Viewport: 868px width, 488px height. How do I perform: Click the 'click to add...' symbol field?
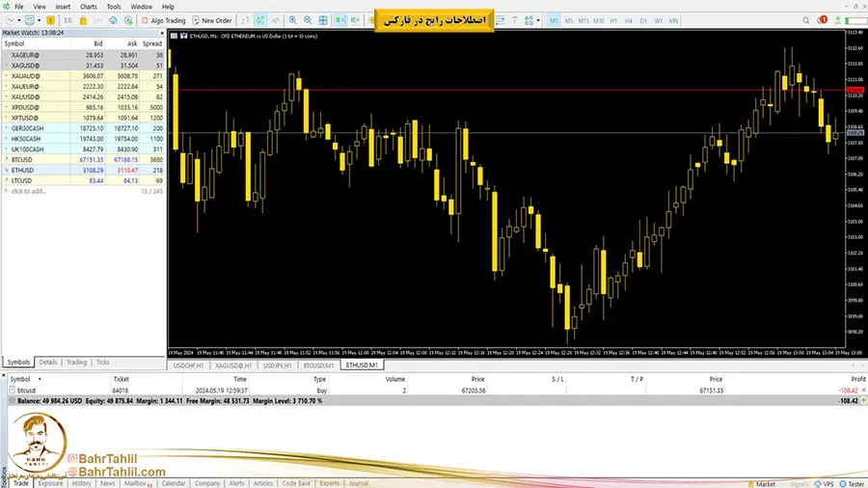29,191
